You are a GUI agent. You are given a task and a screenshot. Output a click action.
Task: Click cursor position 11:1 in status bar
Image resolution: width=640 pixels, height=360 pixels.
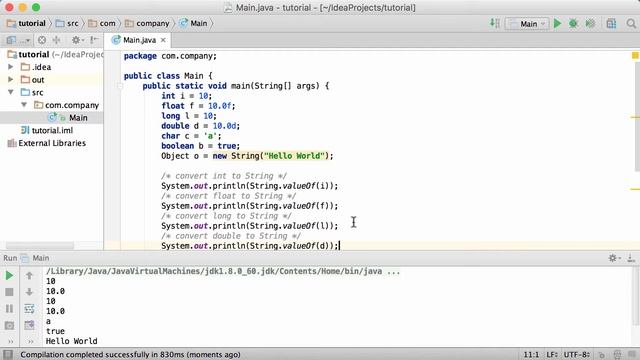point(531,354)
